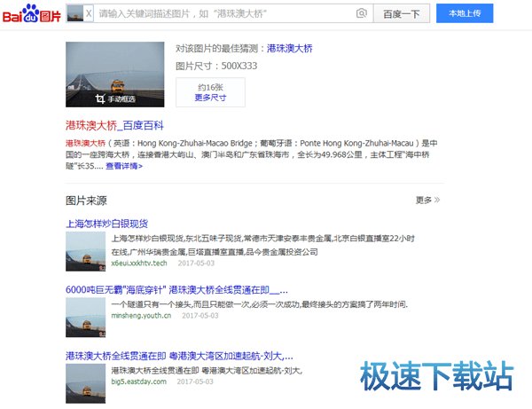Click the Baidu Images logo

32,13
